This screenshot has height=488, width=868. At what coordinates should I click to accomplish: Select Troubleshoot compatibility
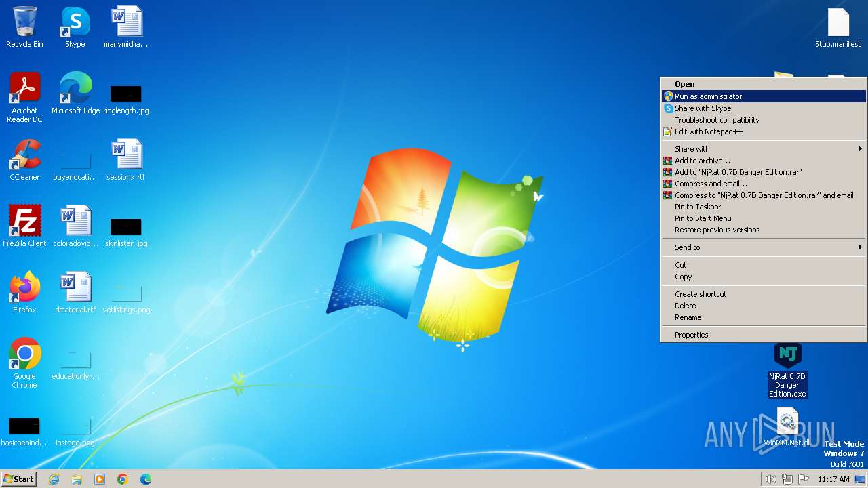tap(764, 120)
